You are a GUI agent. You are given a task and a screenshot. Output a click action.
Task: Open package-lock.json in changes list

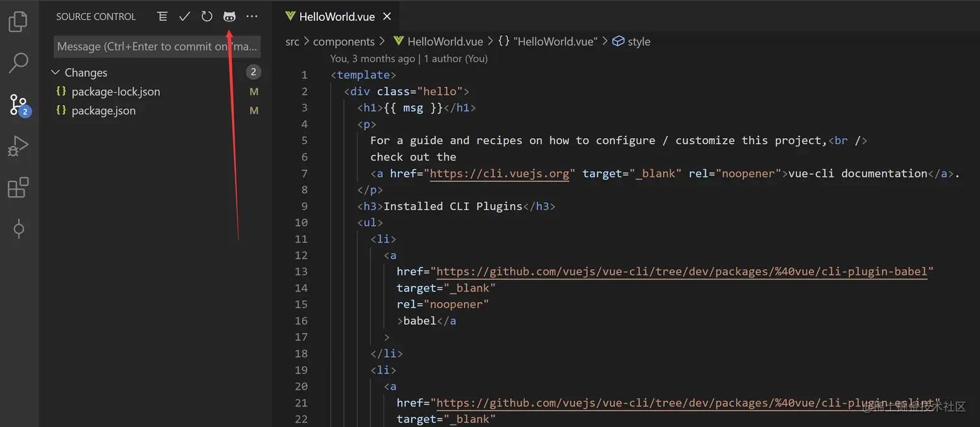point(116,91)
